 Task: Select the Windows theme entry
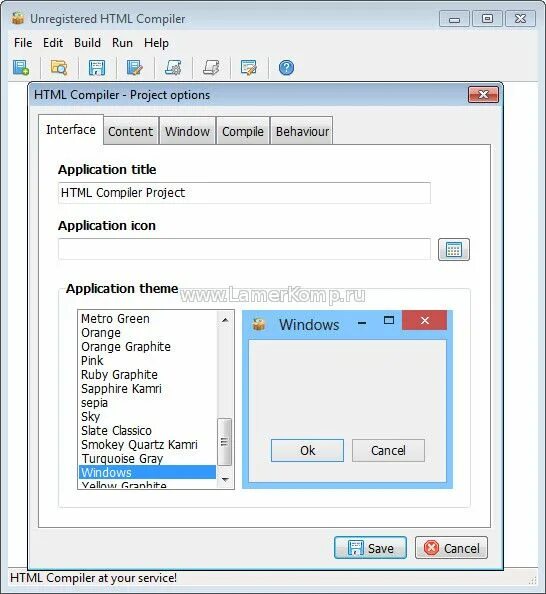tap(147, 472)
